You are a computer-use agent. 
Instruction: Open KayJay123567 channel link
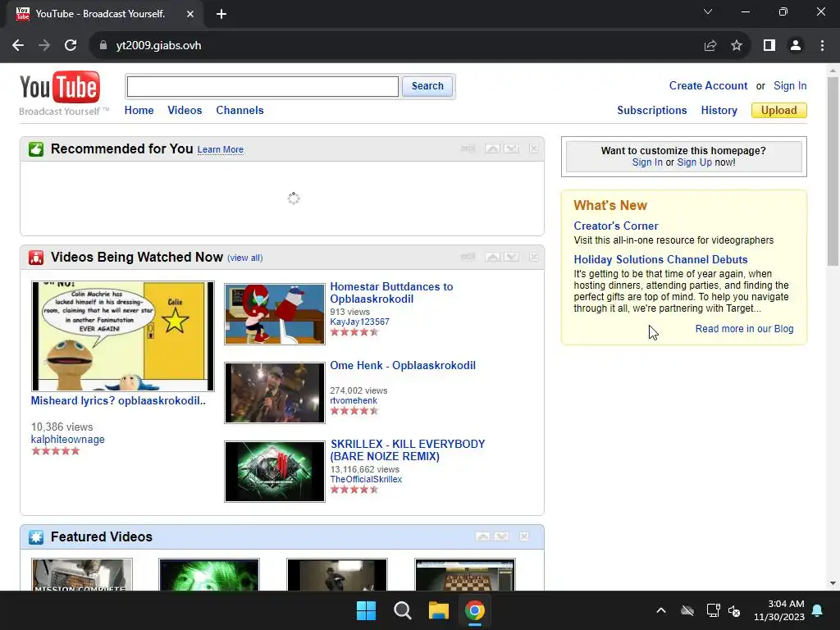[359, 322]
